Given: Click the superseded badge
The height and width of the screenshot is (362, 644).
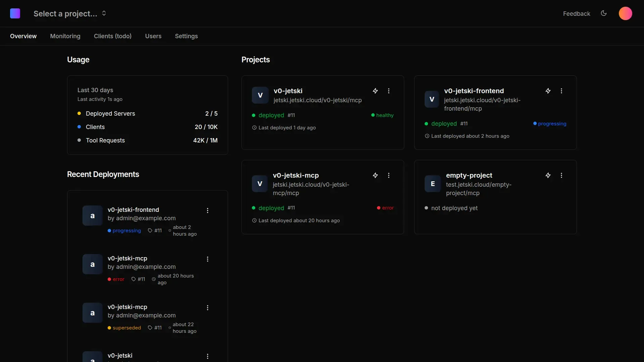Looking at the screenshot, I should click(x=124, y=328).
